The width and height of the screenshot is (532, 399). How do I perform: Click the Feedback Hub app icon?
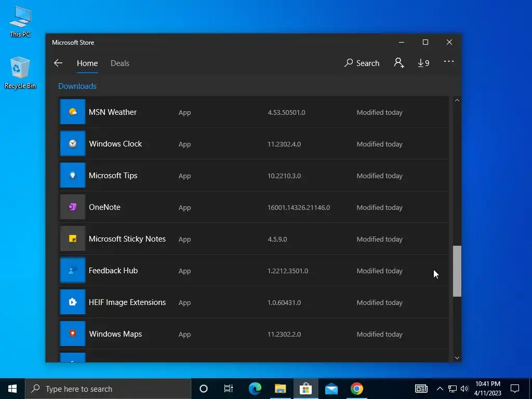[73, 270]
